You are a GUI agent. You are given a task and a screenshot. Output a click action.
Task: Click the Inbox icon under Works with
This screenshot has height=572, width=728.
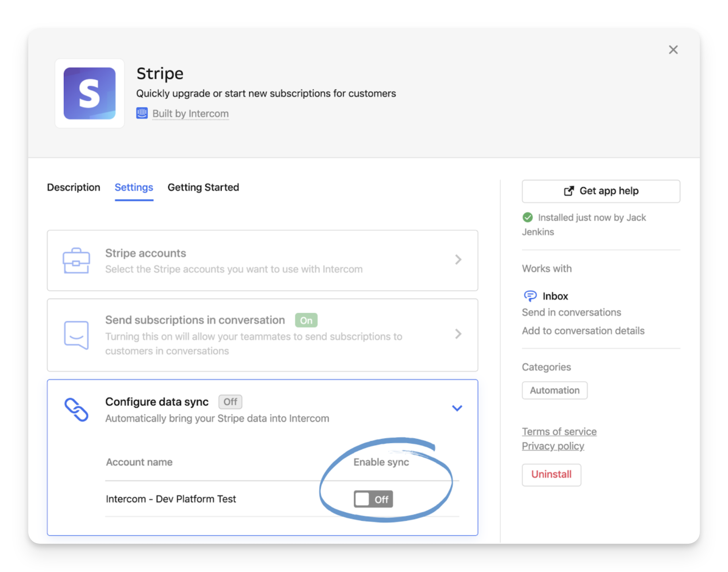pos(529,296)
